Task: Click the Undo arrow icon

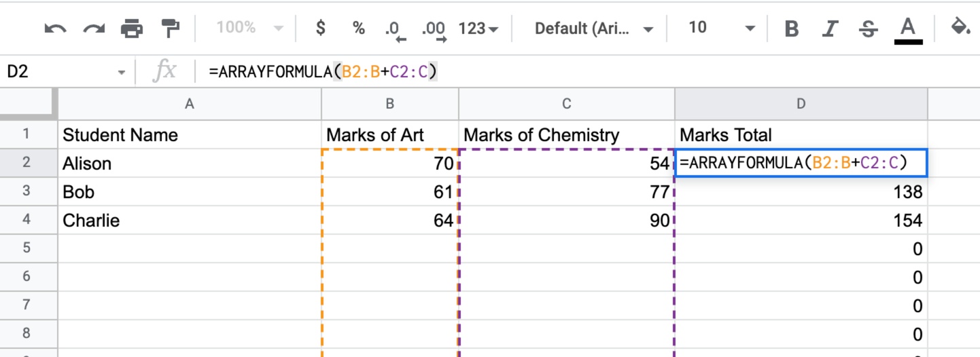Action: 55,29
